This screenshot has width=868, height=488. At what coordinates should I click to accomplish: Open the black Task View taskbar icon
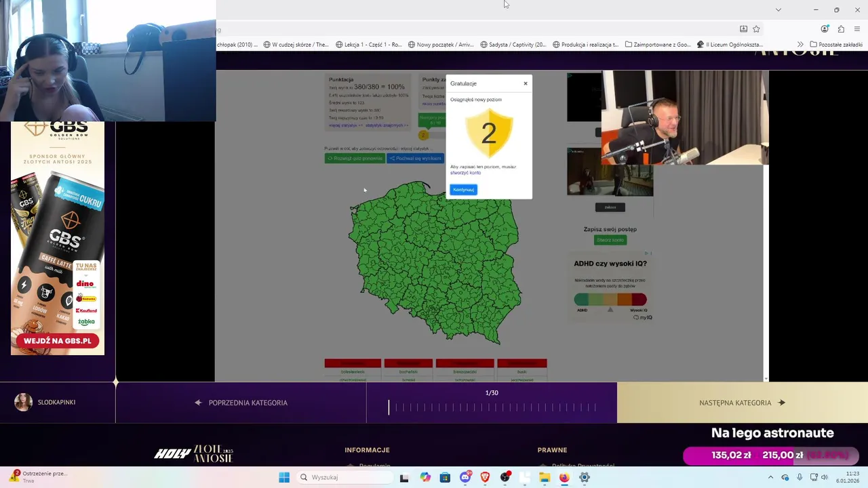pos(404,477)
